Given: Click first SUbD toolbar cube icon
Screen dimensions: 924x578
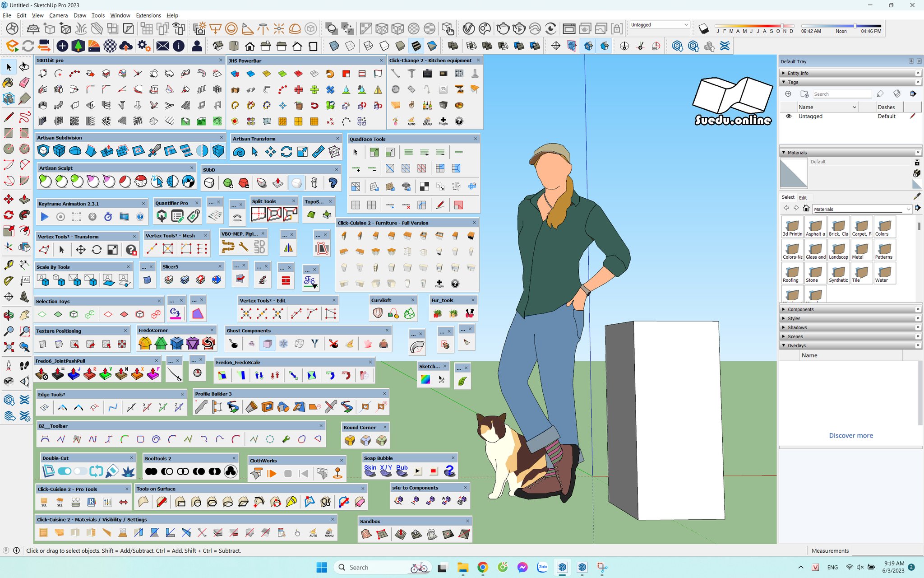Looking at the screenshot, I should click(x=209, y=183).
